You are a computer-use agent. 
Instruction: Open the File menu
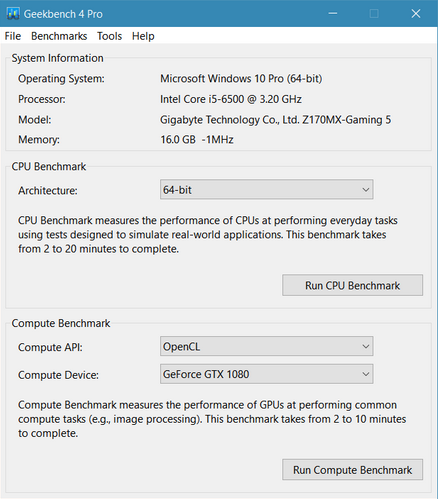coord(13,36)
